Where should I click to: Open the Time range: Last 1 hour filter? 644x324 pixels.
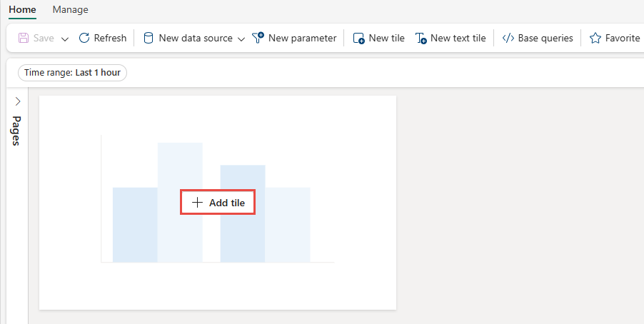tap(72, 73)
